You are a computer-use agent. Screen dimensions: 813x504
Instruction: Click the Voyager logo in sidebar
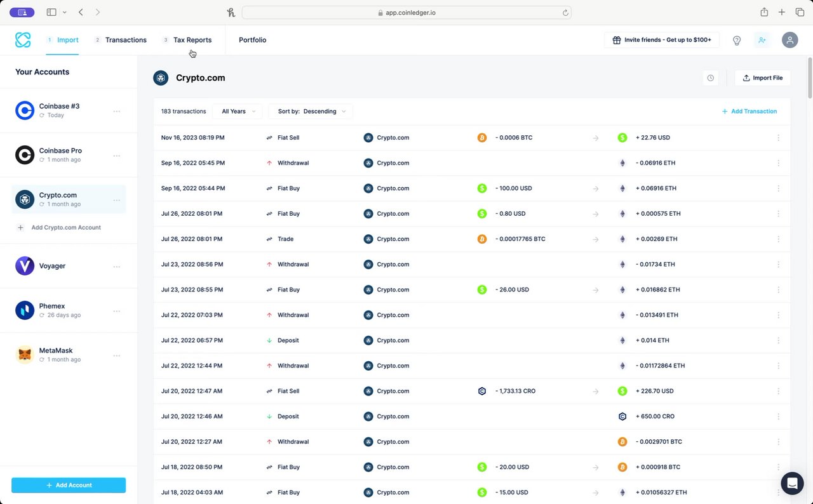(x=25, y=266)
